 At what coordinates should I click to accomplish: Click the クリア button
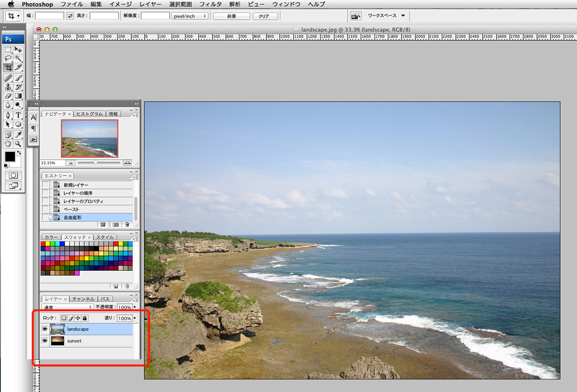point(264,16)
